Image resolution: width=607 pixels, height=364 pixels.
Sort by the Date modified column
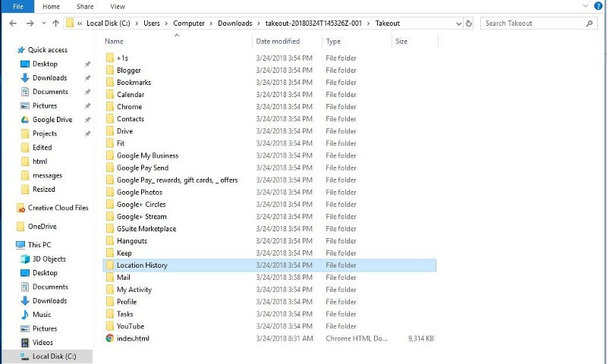click(x=278, y=41)
